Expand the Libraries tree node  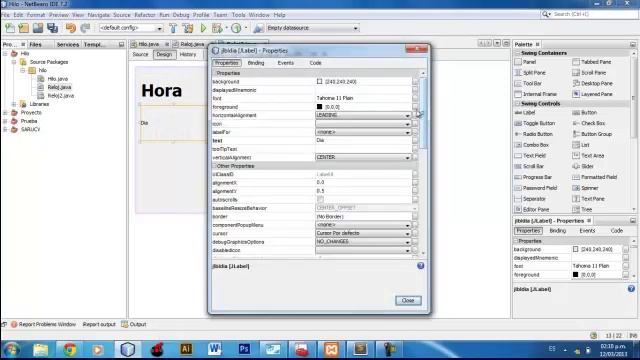[x=14, y=104]
